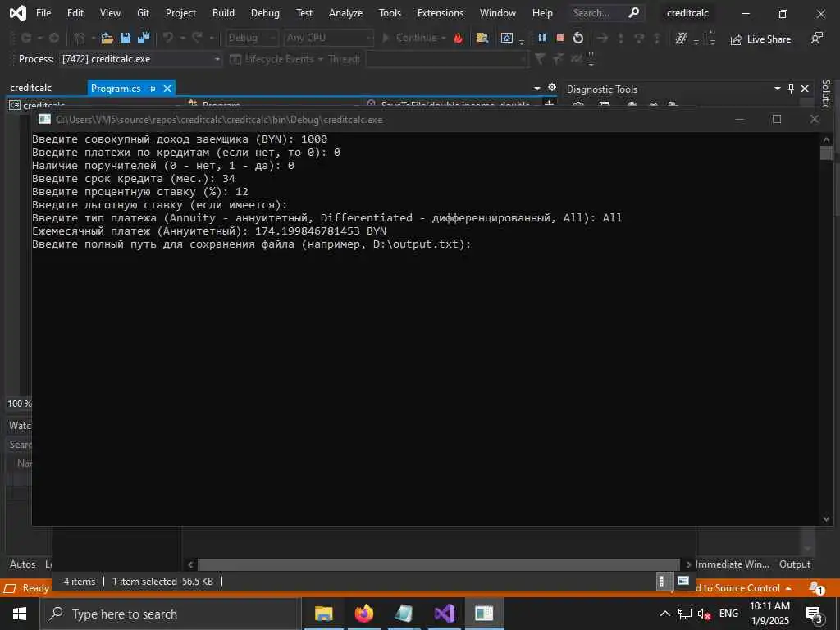Open the Edit menu

75,13
